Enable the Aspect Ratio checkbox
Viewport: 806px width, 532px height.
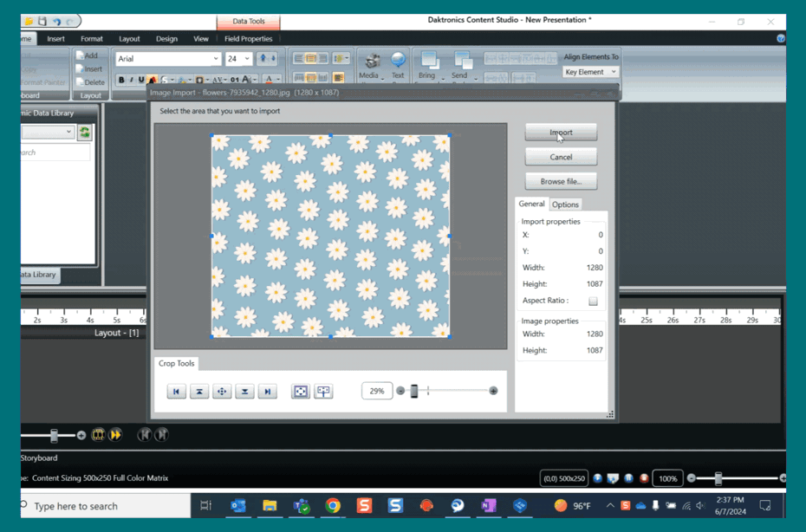(x=593, y=301)
